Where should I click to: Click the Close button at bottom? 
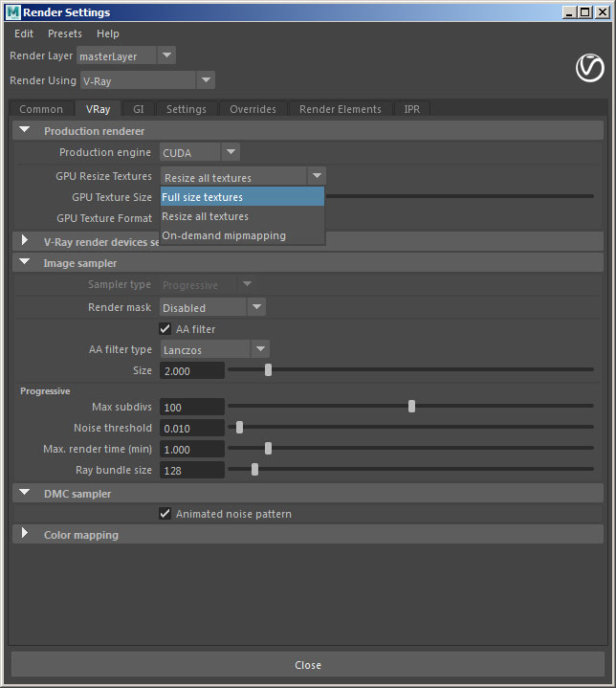[308, 665]
